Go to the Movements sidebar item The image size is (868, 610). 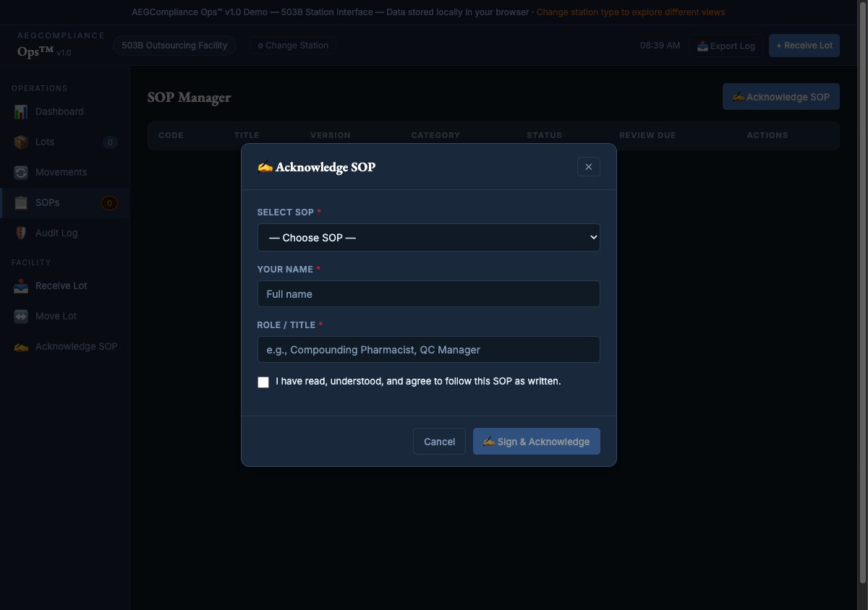pyautogui.click(x=61, y=173)
